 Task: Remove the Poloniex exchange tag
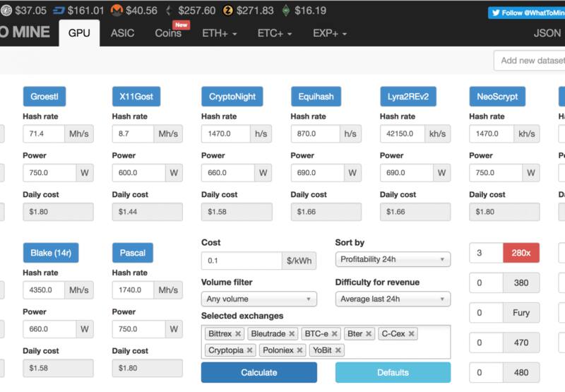[300, 350]
